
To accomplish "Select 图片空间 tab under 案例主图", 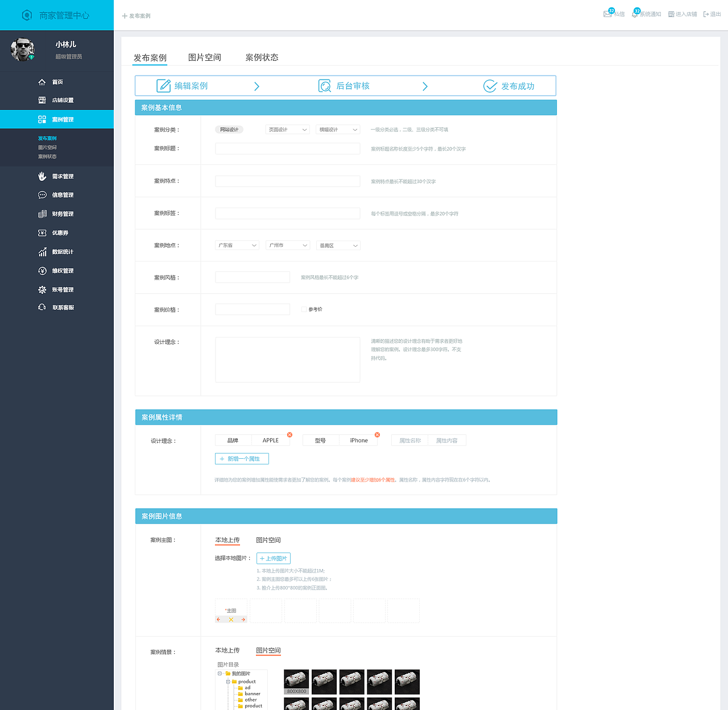I will tap(268, 540).
